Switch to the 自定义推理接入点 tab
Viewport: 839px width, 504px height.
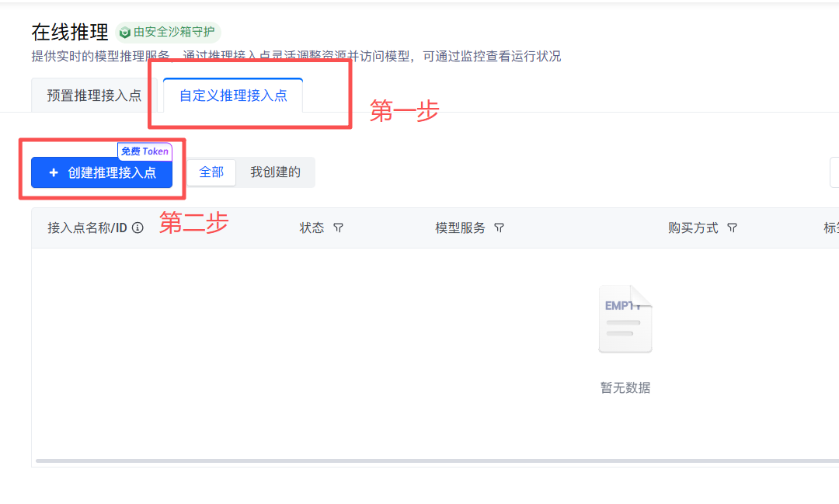(x=232, y=94)
